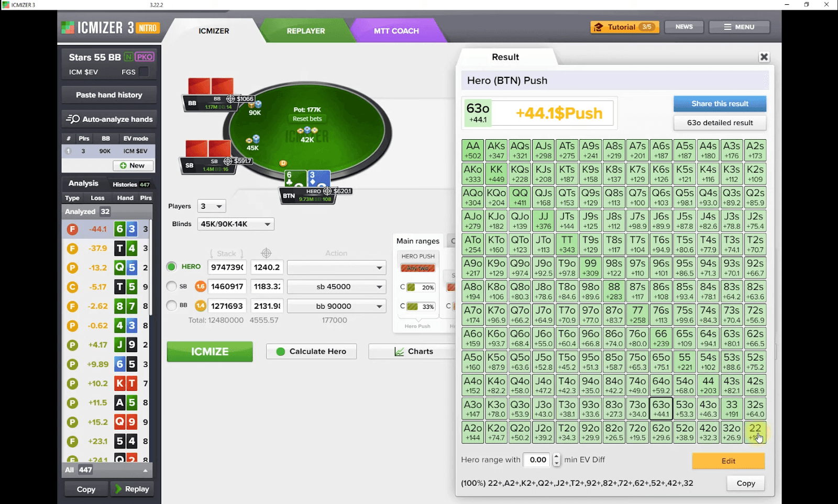The image size is (838, 504).
Task: Click BB seat bounty crosshair icon
Action: 230,98
